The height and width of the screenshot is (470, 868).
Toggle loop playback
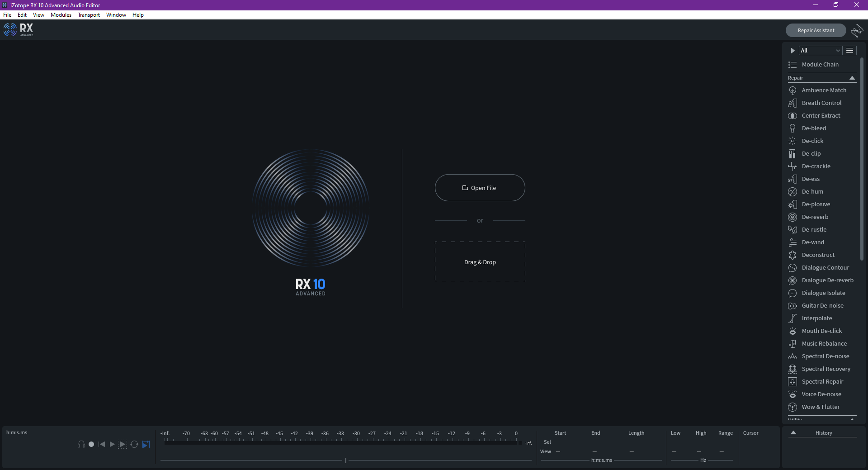[x=134, y=444]
